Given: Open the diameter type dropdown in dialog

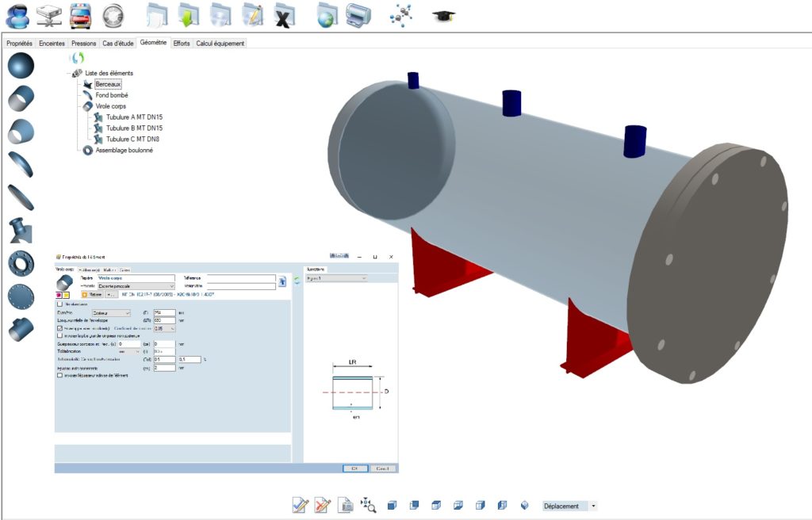Looking at the screenshot, I should pos(111,313).
